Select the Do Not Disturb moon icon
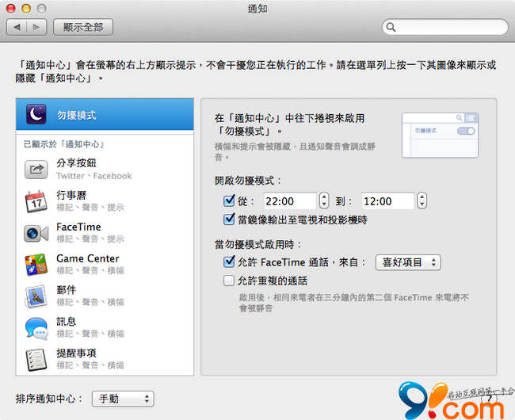This screenshot has height=420, width=515. 36,114
